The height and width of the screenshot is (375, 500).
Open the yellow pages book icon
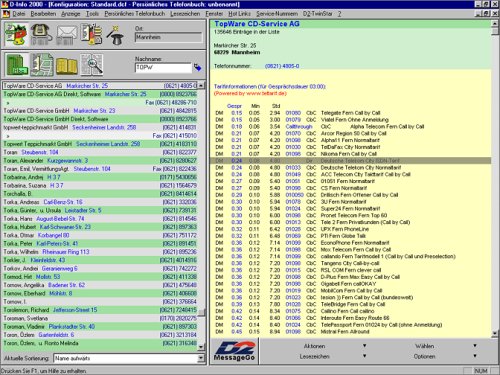click(x=67, y=66)
